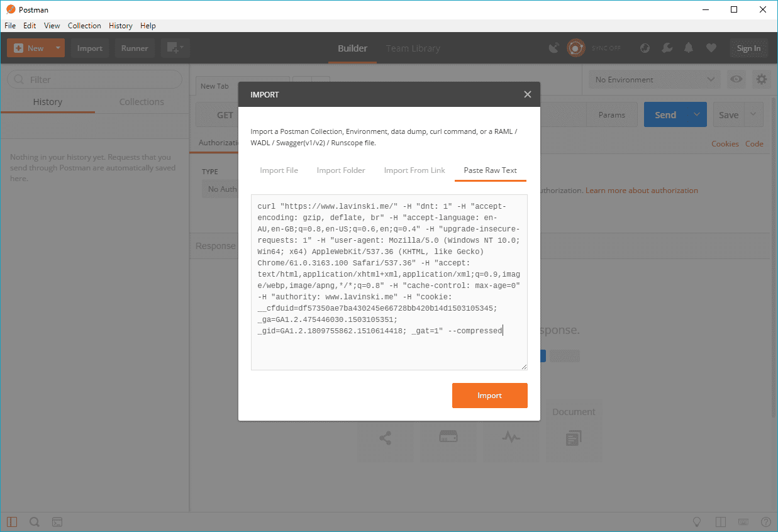Open settings via the wrench icon

[667, 48]
